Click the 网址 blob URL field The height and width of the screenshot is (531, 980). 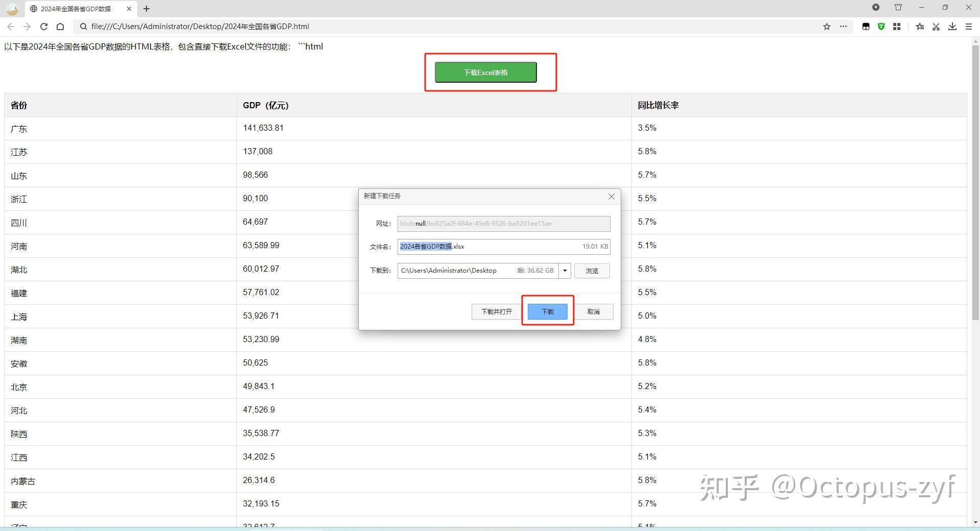tap(504, 224)
